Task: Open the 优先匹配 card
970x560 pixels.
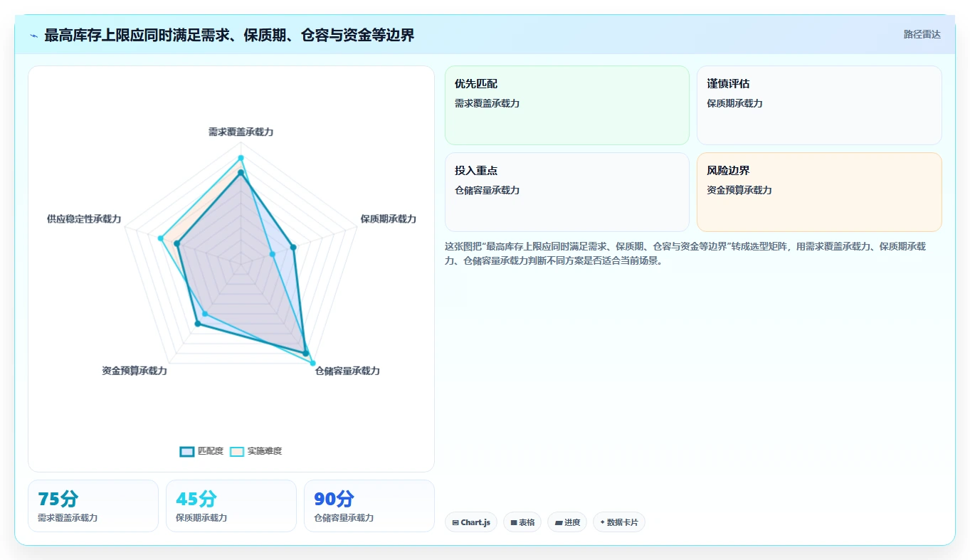Action: (x=567, y=105)
